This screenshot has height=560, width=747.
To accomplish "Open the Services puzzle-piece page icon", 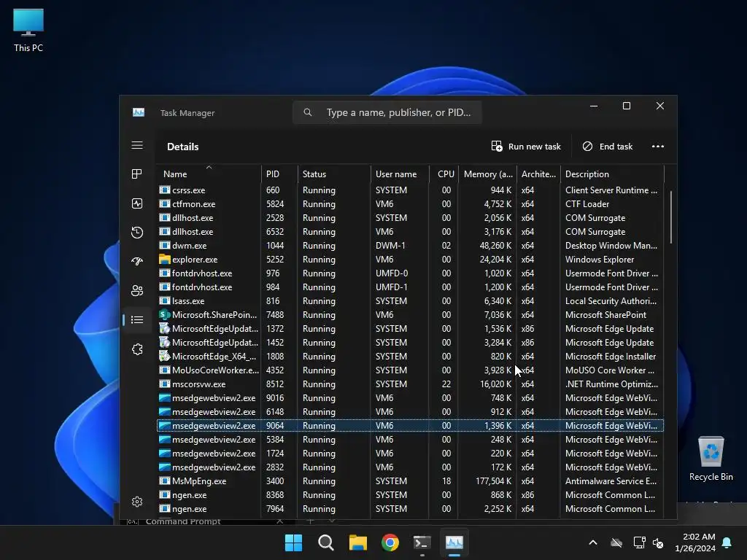I will coord(137,349).
